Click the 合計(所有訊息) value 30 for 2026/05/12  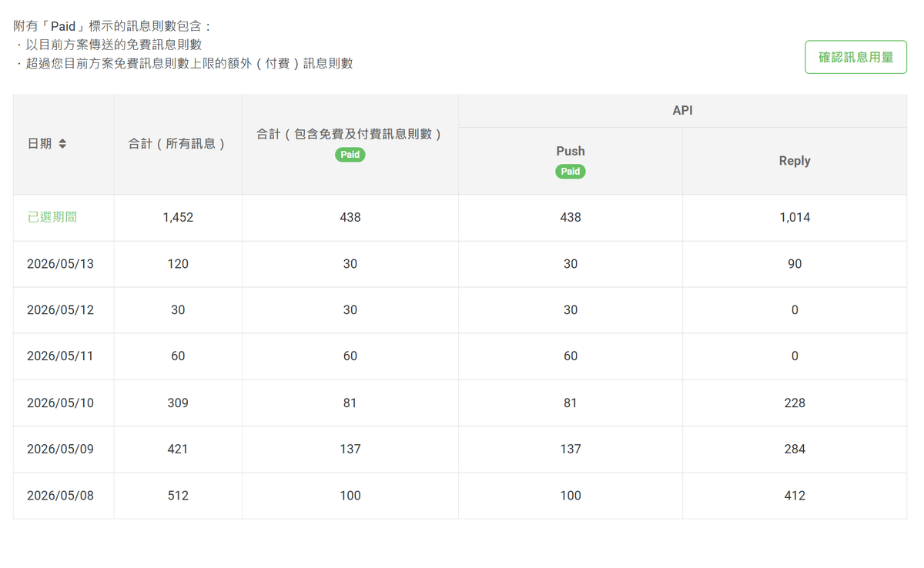tap(178, 310)
